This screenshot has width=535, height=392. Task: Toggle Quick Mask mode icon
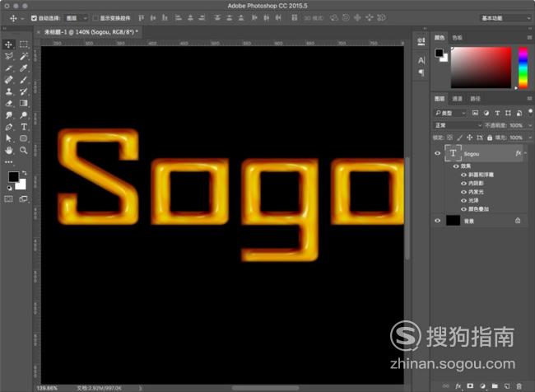pos(9,199)
